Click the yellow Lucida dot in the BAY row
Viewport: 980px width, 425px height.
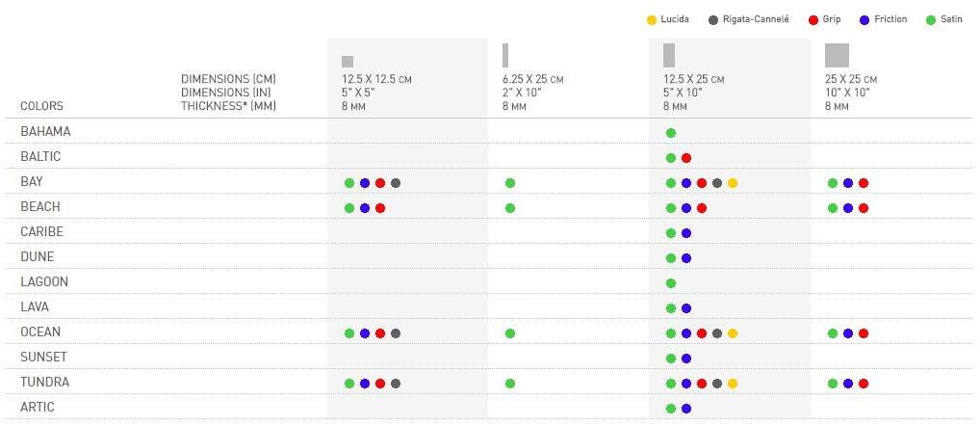(x=733, y=183)
